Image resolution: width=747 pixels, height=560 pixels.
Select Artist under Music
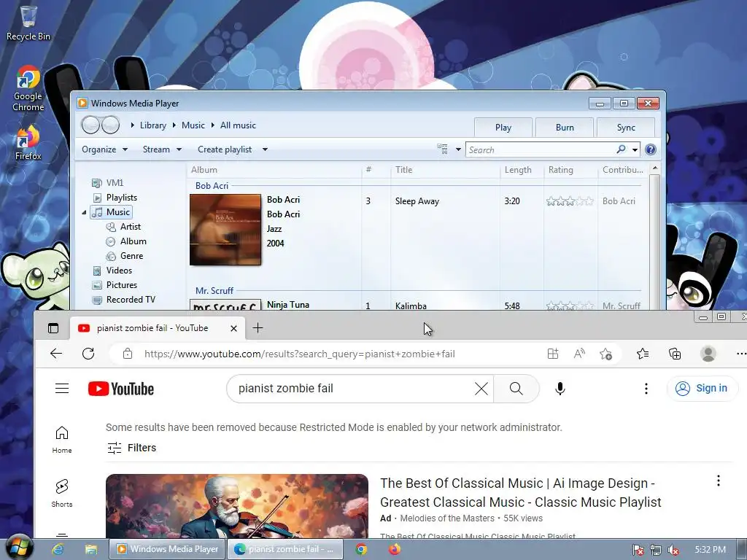tap(123, 227)
